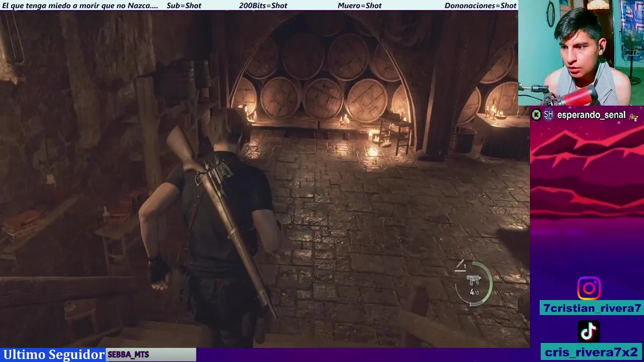Click the green Kick logo icon
This screenshot has width=644, height=362.
click(536, 115)
